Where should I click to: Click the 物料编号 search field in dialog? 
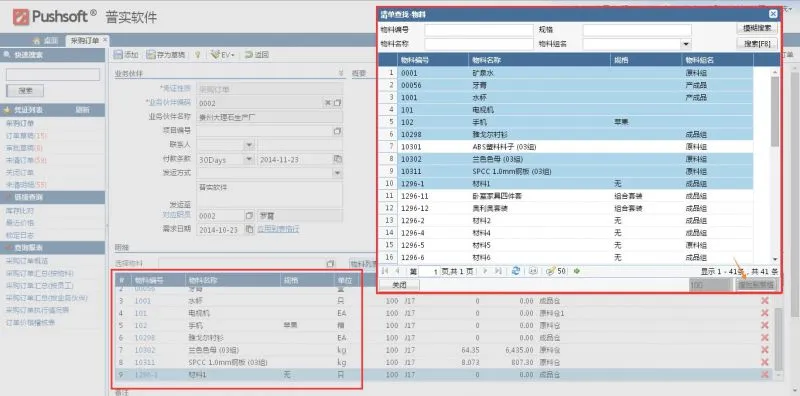click(x=479, y=30)
